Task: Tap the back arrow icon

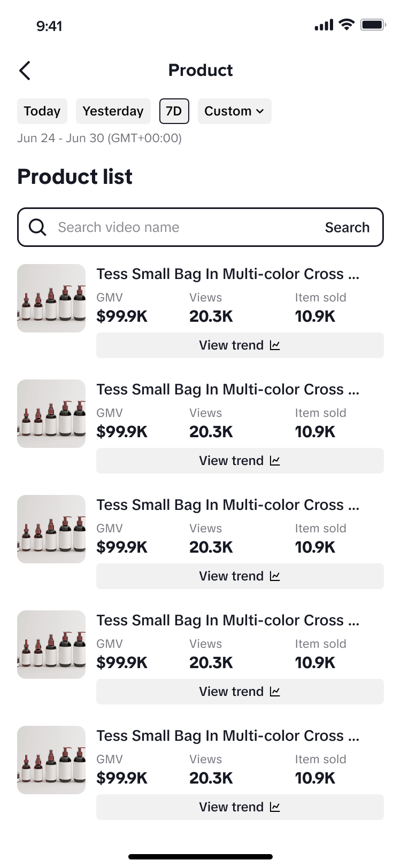Action: (x=25, y=71)
